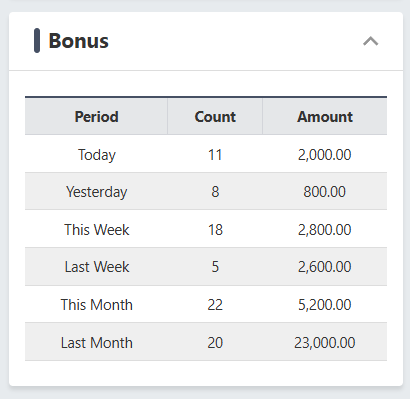This screenshot has height=399, width=410.
Task: Click Last Month's amount 23,000.00
Action: [x=325, y=343]
